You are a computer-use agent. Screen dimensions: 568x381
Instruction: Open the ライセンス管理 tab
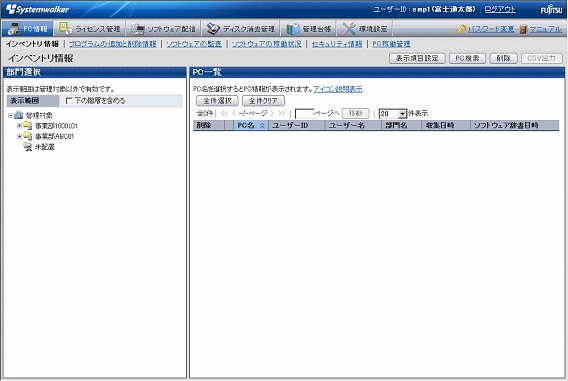click(89, 28)
